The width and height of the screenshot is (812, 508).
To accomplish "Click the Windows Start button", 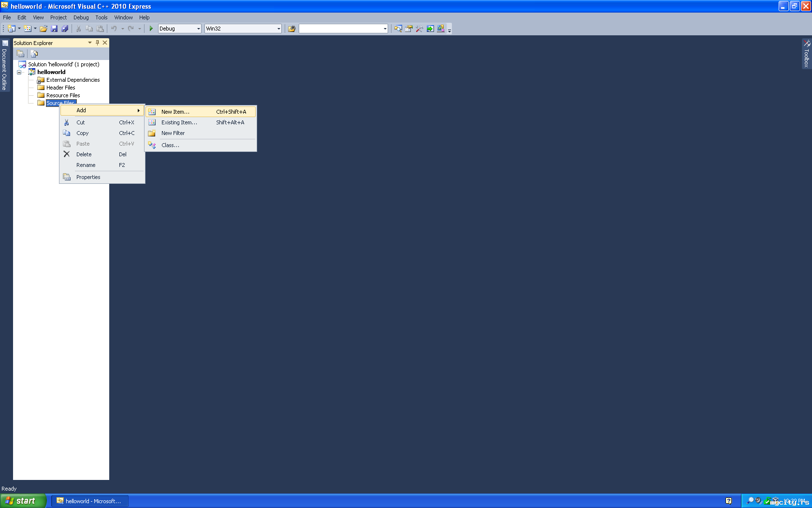I will (x=23, y=501).
